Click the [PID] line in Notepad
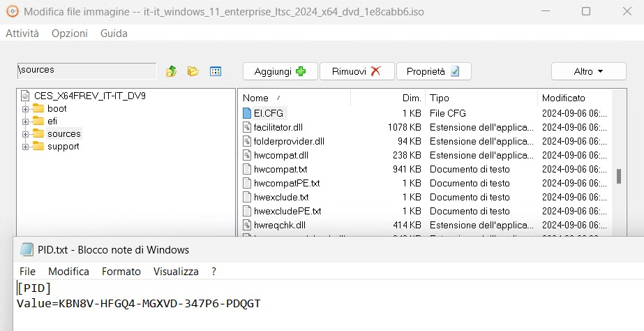 (x=33, y=288)
